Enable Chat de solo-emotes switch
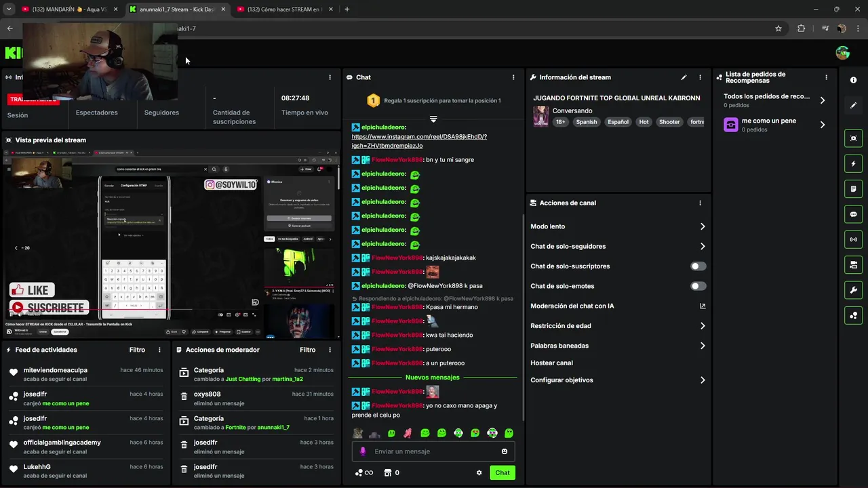 (x=698, y=286)
